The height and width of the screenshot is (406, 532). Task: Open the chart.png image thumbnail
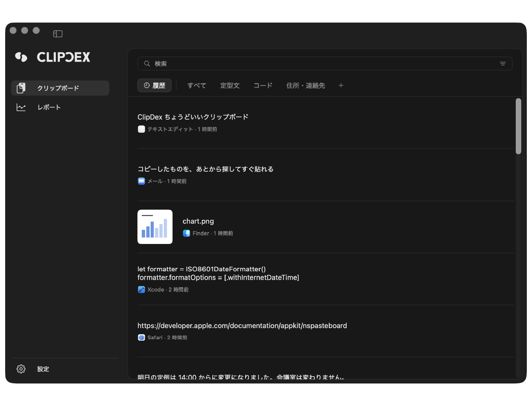pos(155,227)
